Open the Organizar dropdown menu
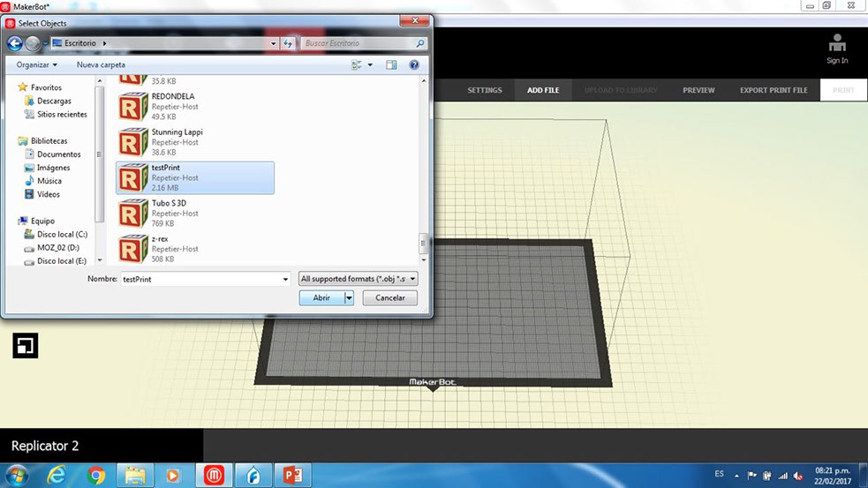Image resolution: width=868 pixels, height=488 pixels. 36,64
